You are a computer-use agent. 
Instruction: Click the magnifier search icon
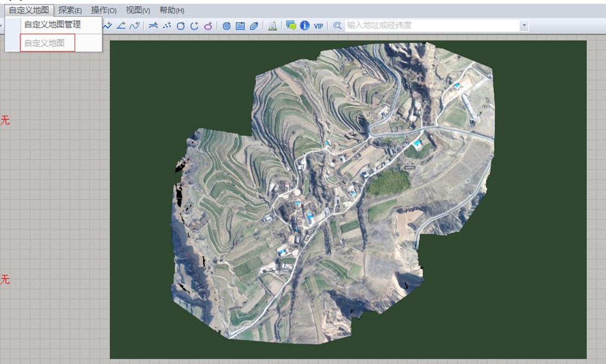pos(337,26)
